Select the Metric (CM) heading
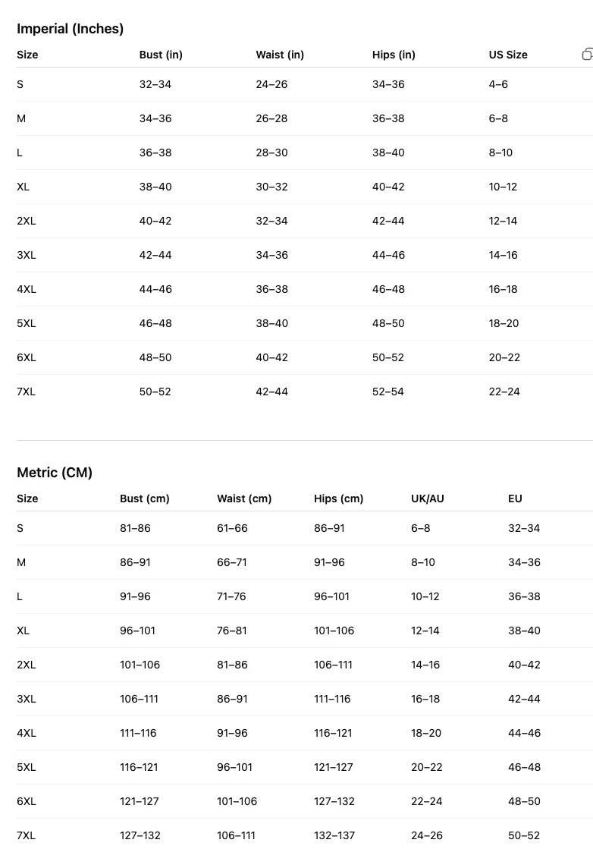Viewport: 593px width, 868px height. point(55,472)
